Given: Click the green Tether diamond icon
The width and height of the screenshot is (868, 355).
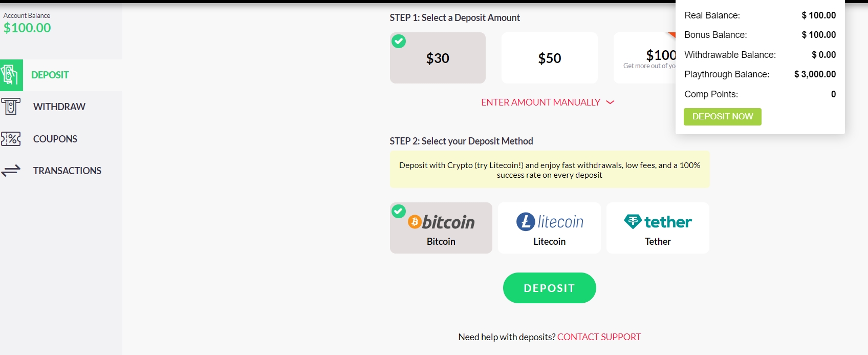Looking at the screenshot, I should [633, 221].
